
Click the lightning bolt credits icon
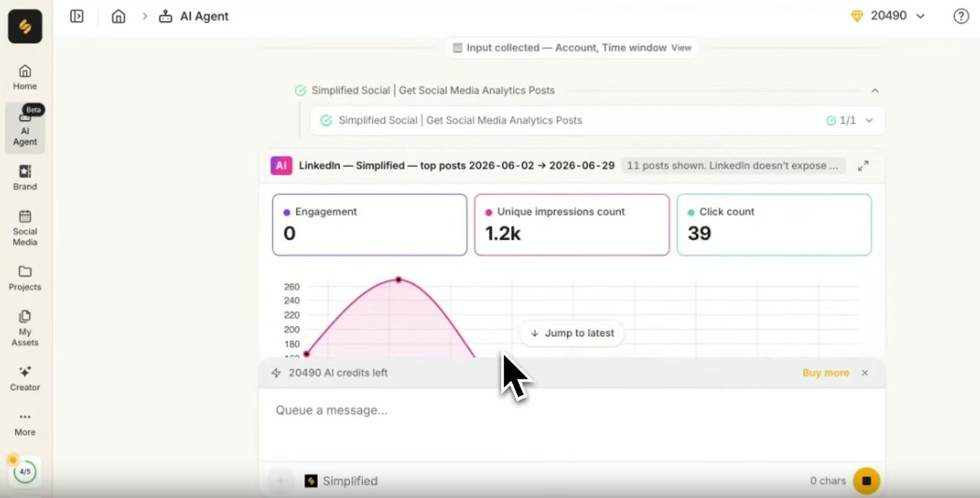[276, 373]
